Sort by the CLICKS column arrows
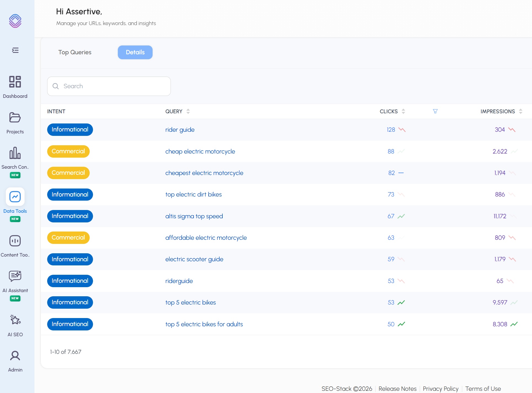Screen dimensions: 532x393 click(x=403, y=111)
